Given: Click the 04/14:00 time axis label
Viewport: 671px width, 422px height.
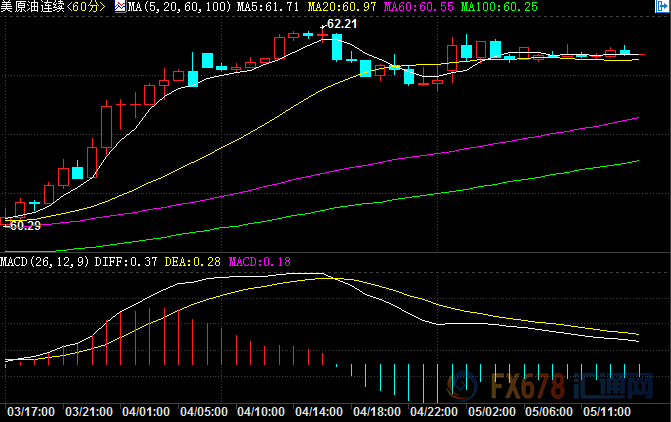Looking at the screenshot, I should (320, 411).
